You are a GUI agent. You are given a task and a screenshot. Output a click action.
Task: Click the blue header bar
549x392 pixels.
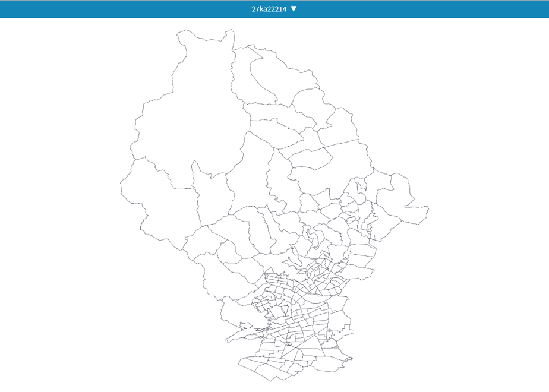click(x=274, y=9)
